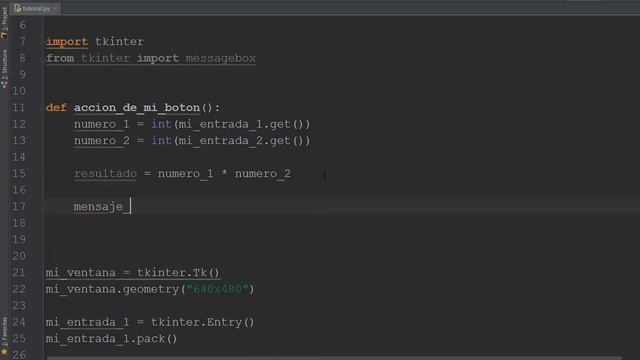Screen dimensions: 640x360
Task: Click the Python file icon on tutorial.py tab
Action: tap(18, 8)
